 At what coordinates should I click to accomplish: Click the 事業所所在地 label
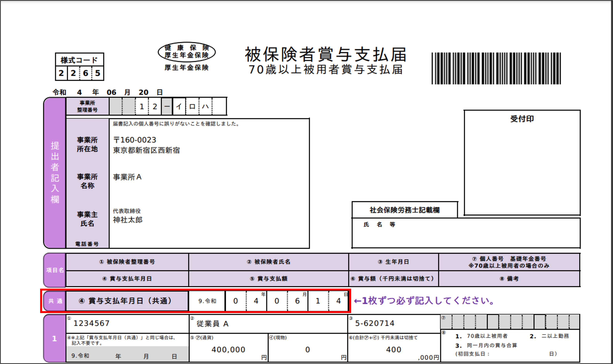click(x=87, y=145)
